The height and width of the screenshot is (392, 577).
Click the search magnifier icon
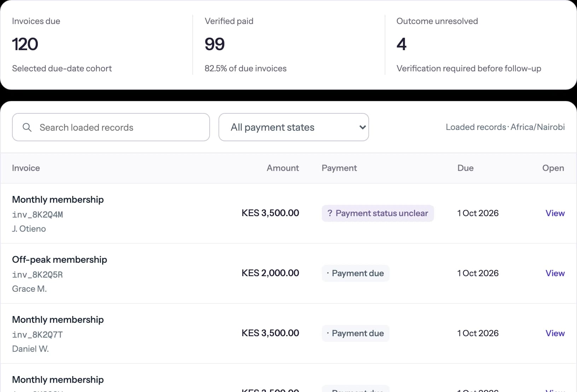tap(27, 127)
